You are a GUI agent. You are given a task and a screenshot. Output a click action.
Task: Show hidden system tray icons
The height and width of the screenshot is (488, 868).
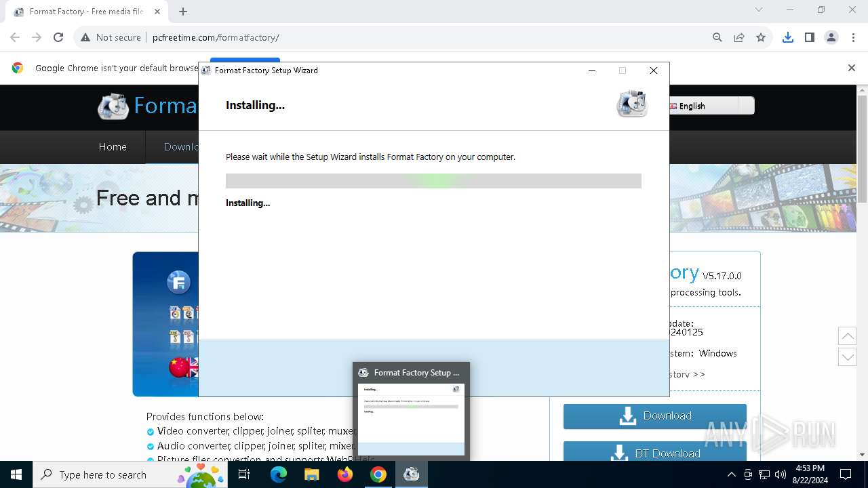point(731,474)
